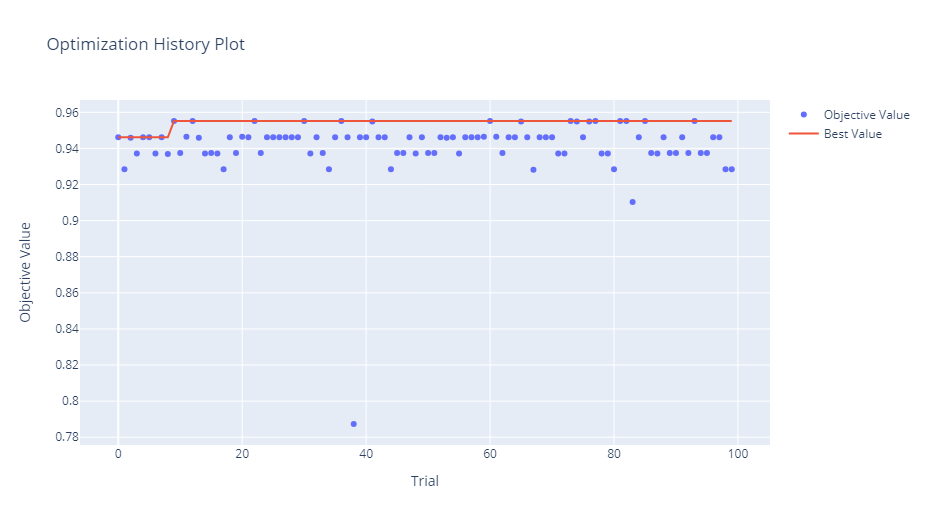This screenshot has height=525, width=927.
Task: Click x-axis tick label 40
Action: pos(366,456)
